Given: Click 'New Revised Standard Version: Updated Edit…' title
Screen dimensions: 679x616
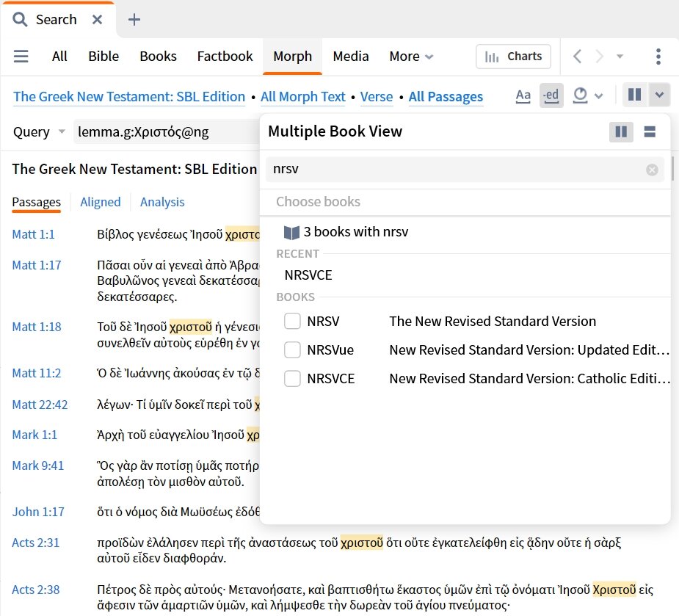Looking at the screenshot, I should click(x=529, y=350).
